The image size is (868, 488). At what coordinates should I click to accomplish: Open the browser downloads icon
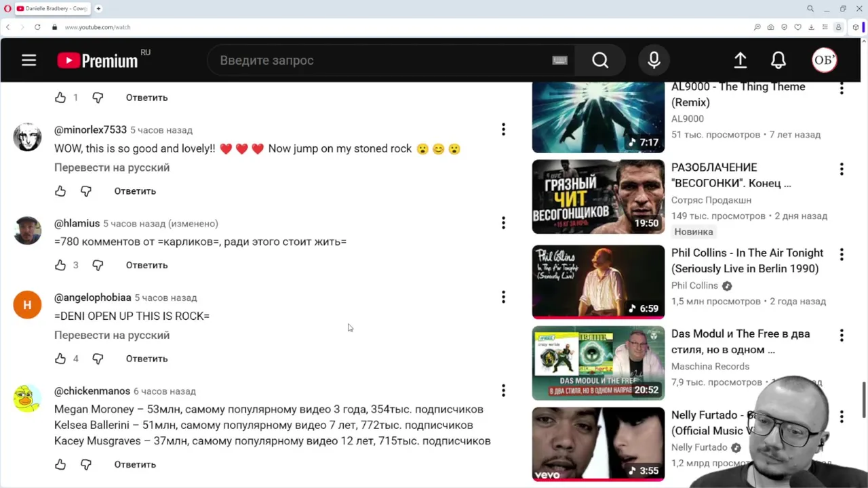812,27
